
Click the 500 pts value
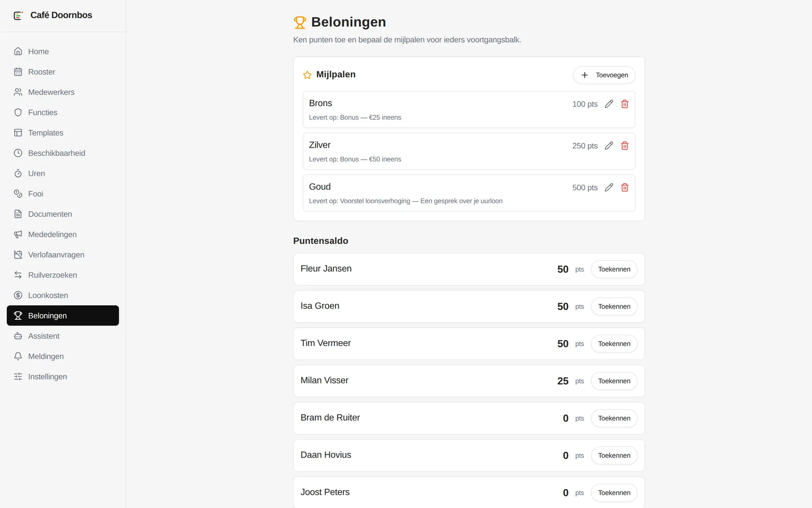tap(585, 188)
